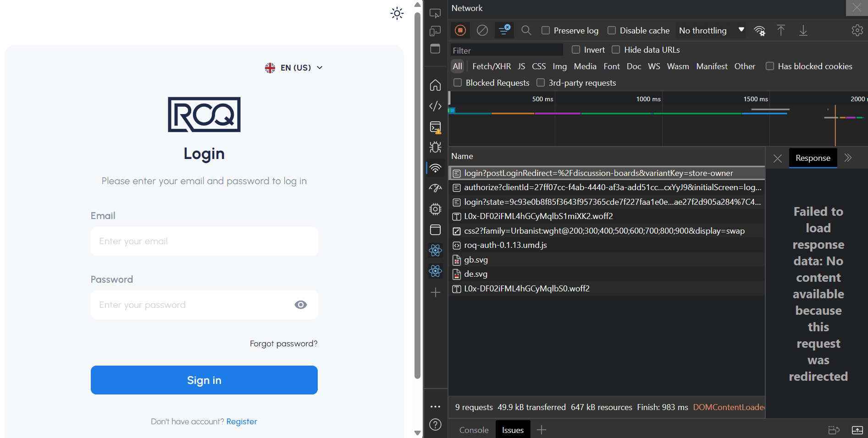Clear the network log
868x438 pixels.
point(482,30)
